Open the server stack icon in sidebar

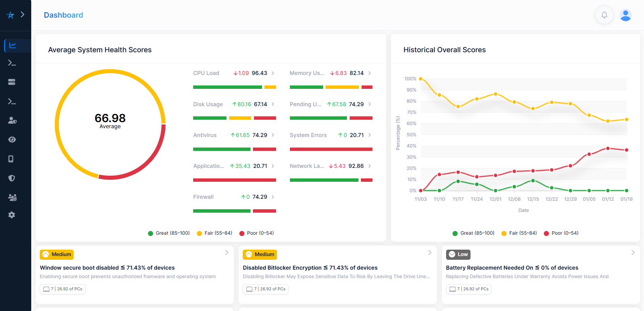(x=12, y=82)
